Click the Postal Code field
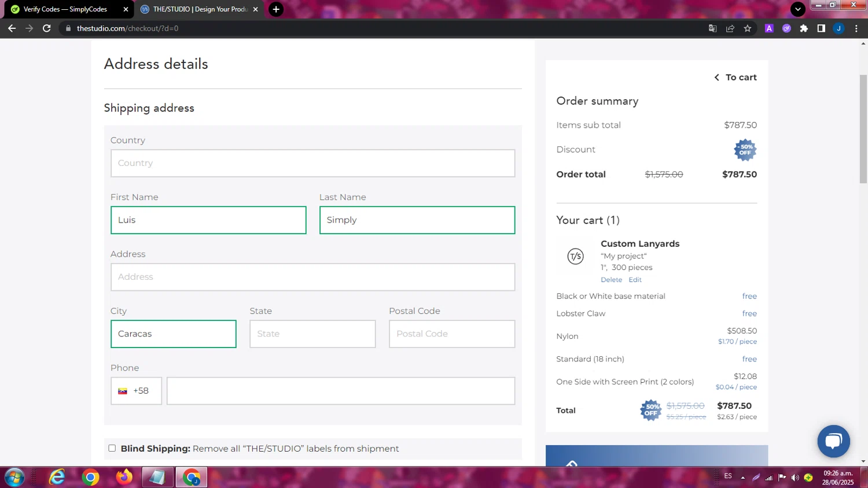The height and width of the screenshot is (488, 868). [x=452, y=334]
